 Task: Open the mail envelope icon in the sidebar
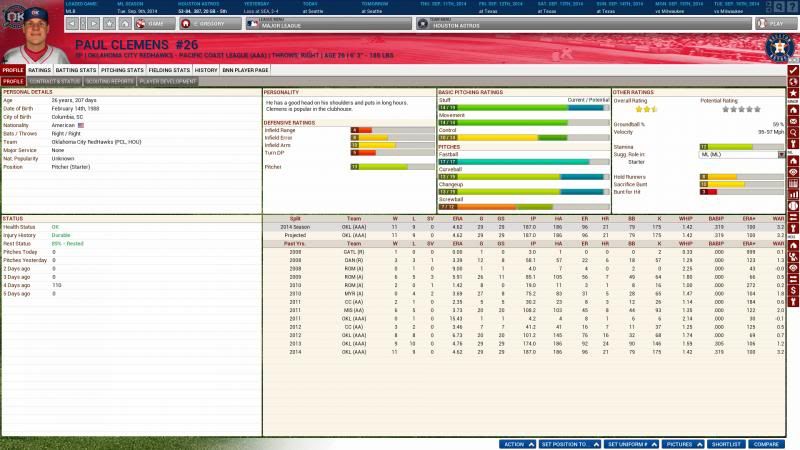(793, 121)
